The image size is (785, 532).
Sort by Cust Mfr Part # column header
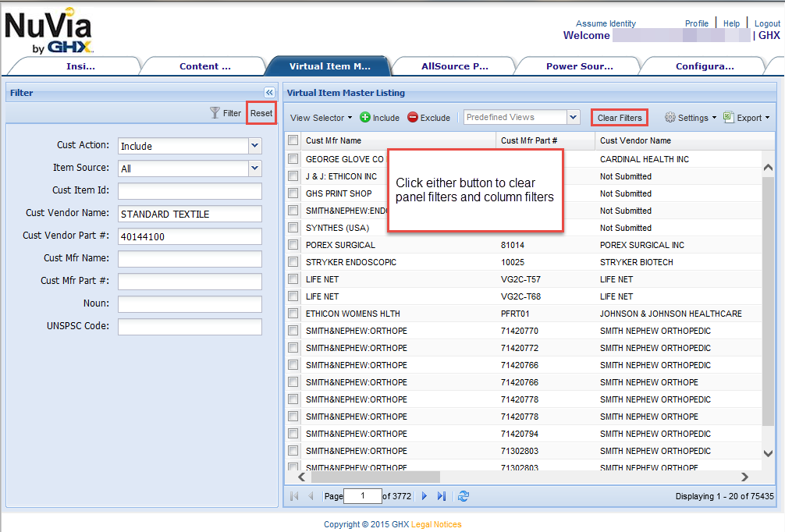[x=545, y=140]
